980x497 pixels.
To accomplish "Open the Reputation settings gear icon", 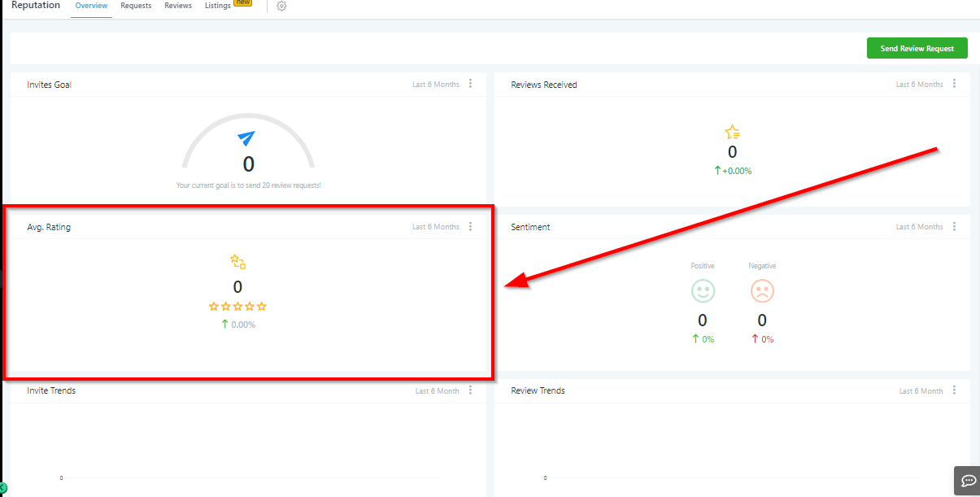I will [281, 7].
